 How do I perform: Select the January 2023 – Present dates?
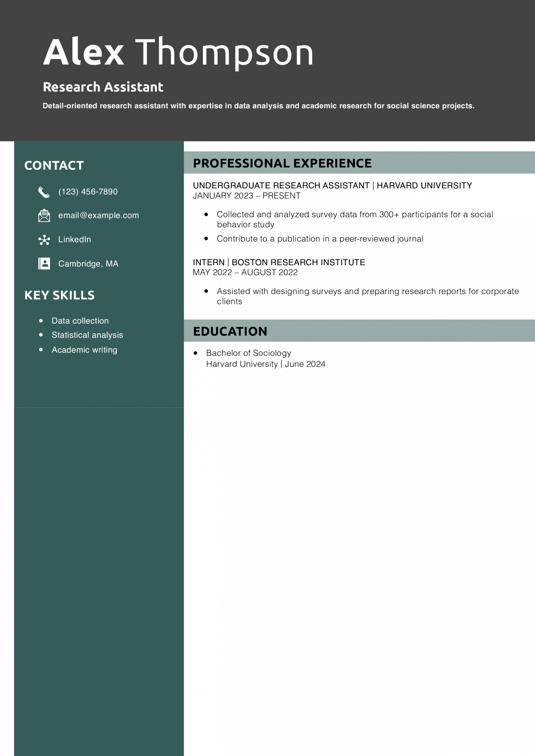247,196
